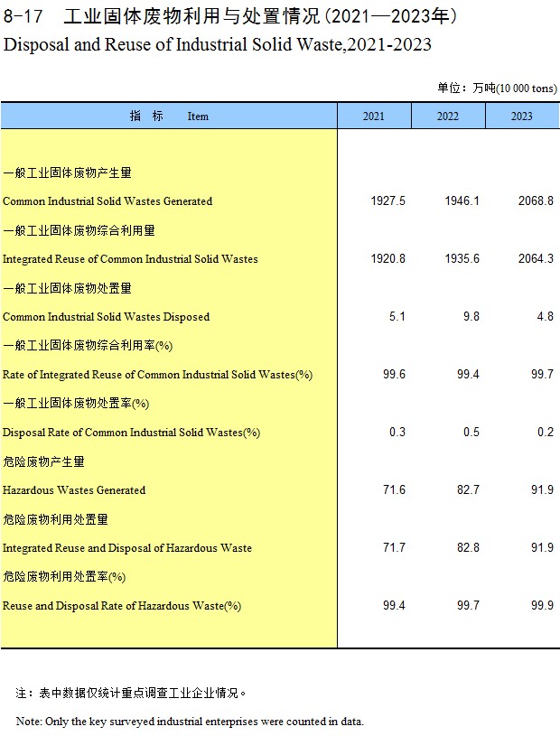Screen dimensions: 560x736
Task: Select the 2022 hazardous waste rate 99.7
Action: tap(468, 605)
